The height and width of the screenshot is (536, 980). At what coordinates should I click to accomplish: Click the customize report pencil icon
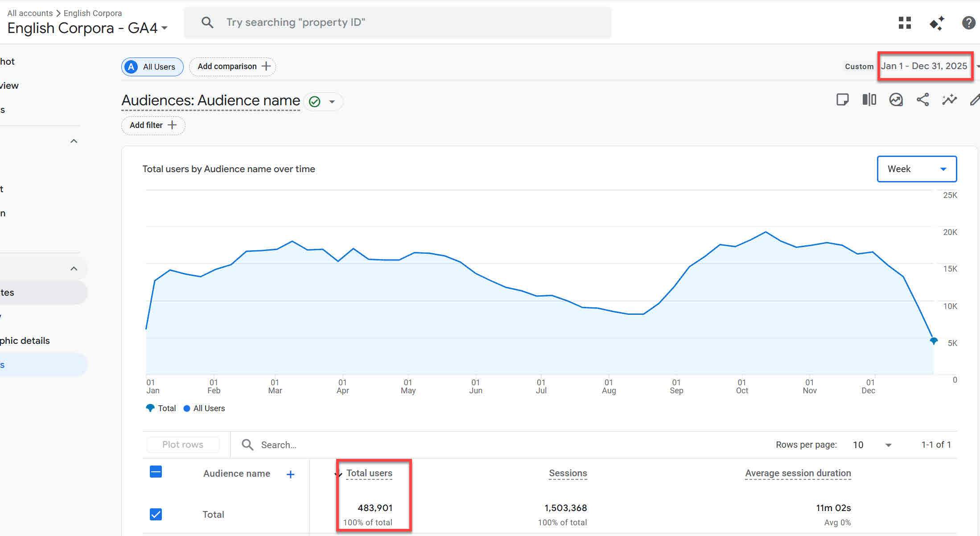coord(975,99)
